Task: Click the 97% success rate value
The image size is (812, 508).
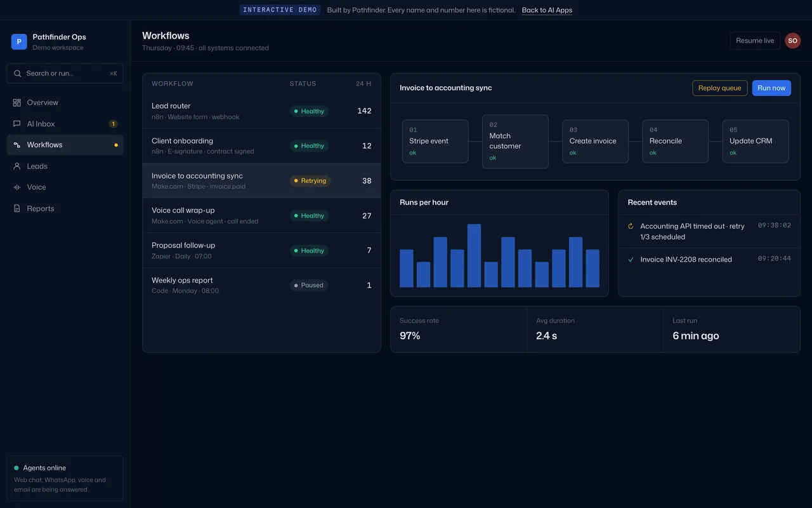Action: pyautogui.click(x=410, y=336)
